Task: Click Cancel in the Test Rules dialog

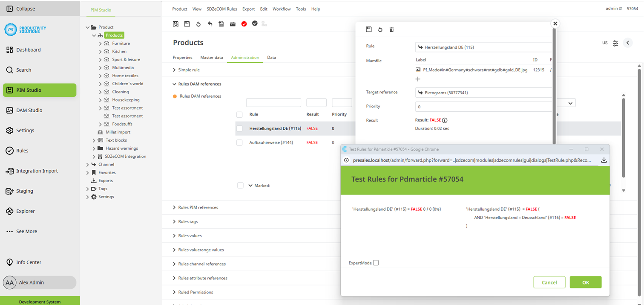Action: 549,282
